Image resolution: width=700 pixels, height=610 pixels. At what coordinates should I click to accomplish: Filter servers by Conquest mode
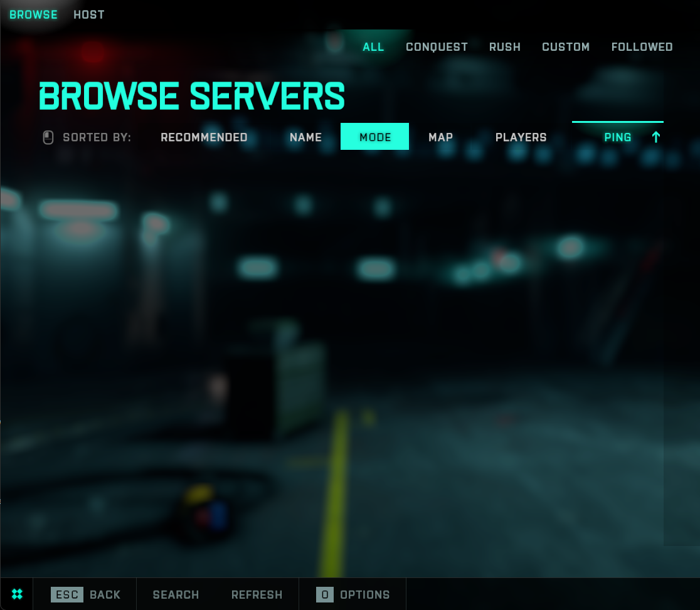coord(437,47)
